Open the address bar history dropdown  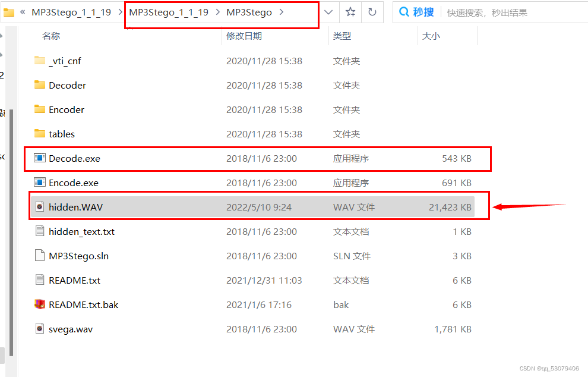coord(328,12)
